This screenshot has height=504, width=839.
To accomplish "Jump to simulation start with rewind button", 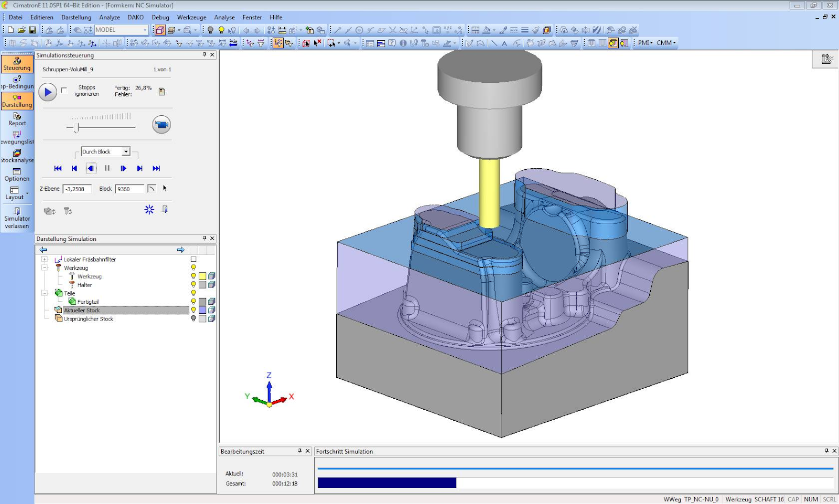I will click(x=58, y=168).
